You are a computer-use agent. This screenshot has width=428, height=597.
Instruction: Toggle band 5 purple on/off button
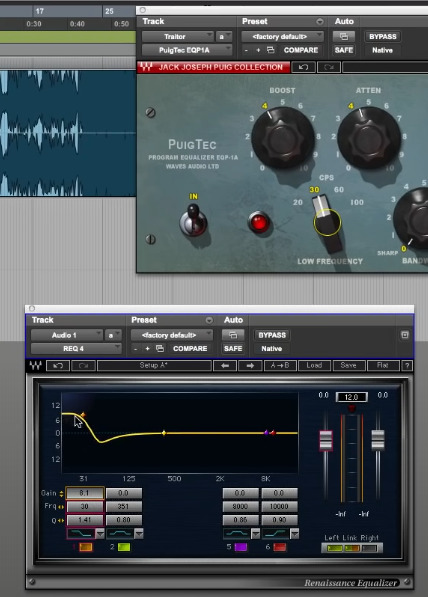(241, 547)
